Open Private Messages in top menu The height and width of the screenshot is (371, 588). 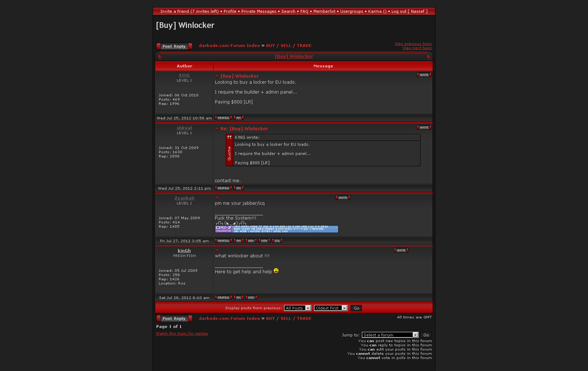259,11
